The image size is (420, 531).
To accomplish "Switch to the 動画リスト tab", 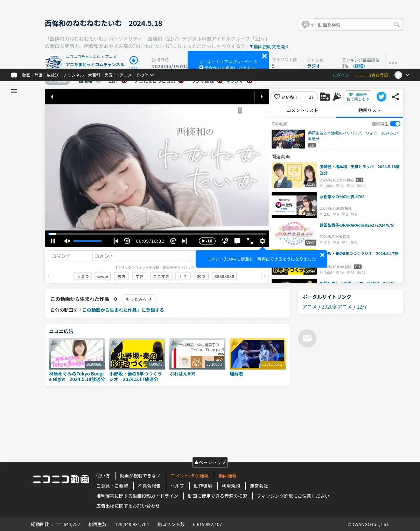I will [369, 110].
